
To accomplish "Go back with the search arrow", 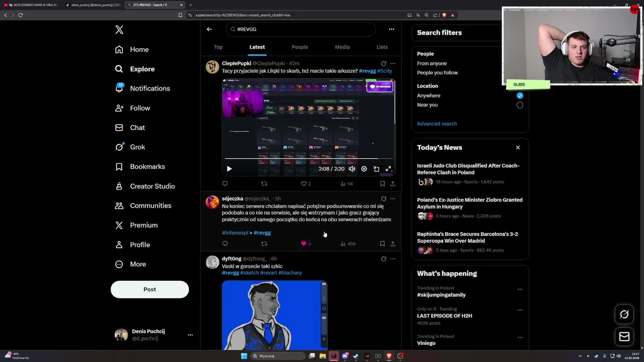I will click(209, 29).
